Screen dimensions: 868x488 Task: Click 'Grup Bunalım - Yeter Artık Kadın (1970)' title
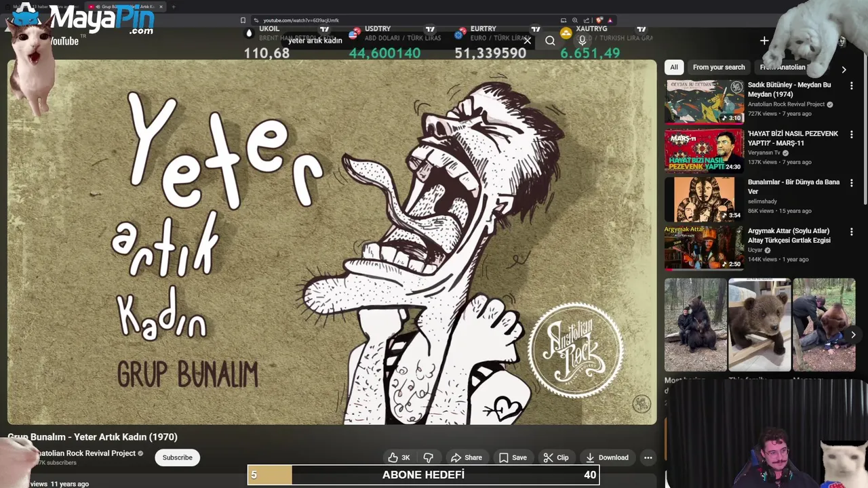92,437
